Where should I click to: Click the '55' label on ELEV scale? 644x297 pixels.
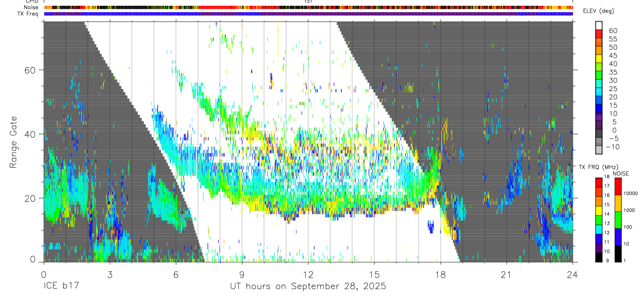(613, 39)
